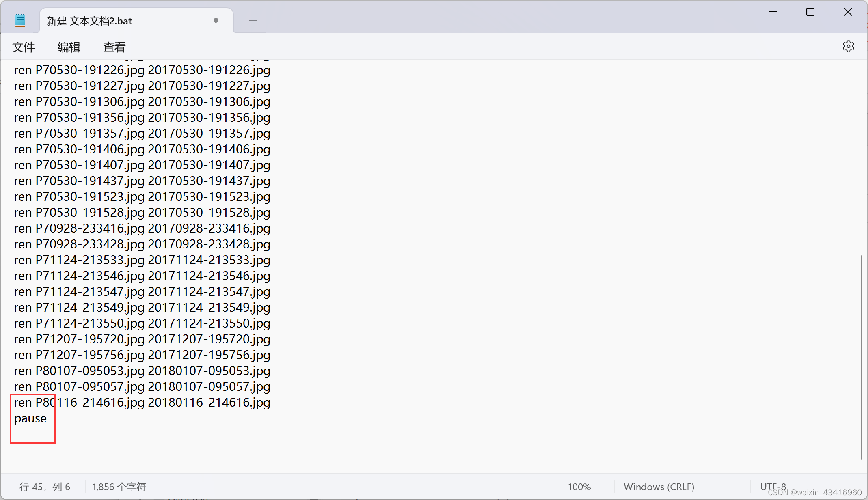This screenshot has height=500, width=868.
Task: Click in the P71207-195720.jpg rename line
Action: (142, 339)
